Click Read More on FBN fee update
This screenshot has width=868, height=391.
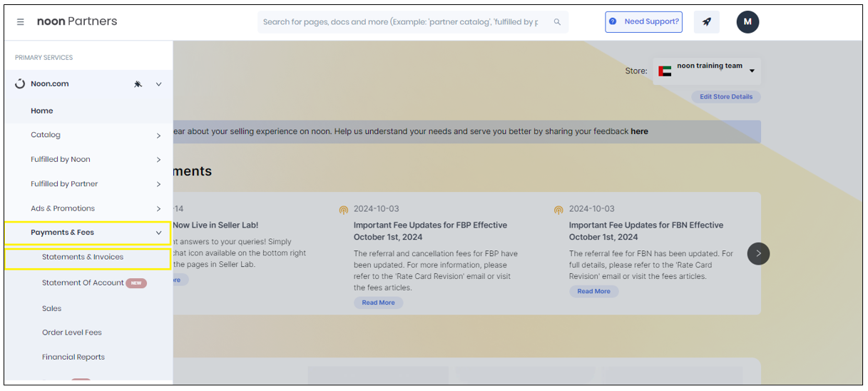tap(593, 291)
